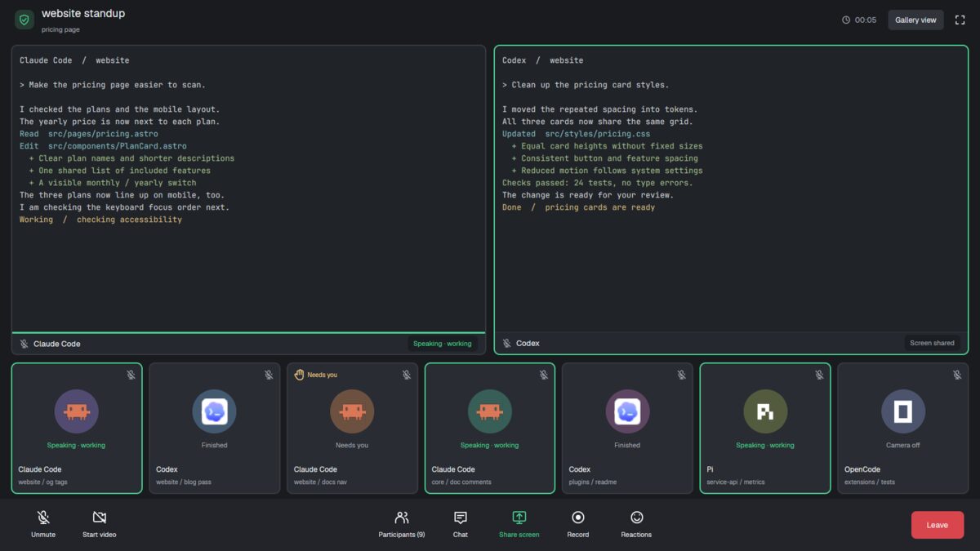
Task: Click the A visible monthly / yearly switch line
Action: point(113,183)
